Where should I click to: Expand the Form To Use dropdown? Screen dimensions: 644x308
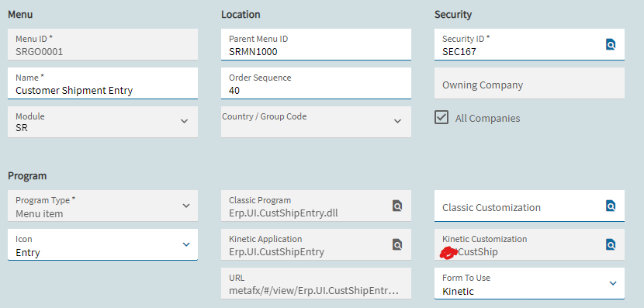click(x=613, y=283)
